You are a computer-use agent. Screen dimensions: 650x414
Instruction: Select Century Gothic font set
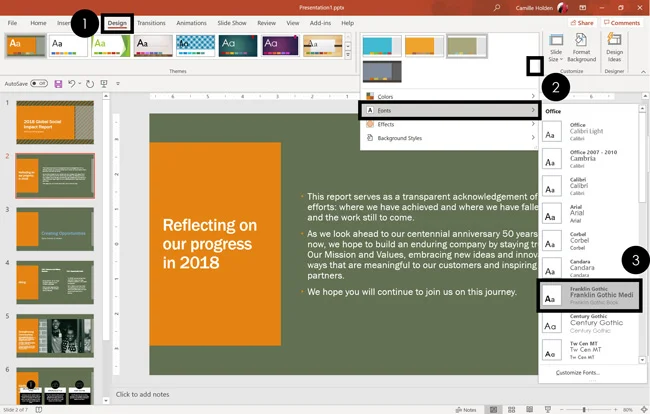coord(589,323)
